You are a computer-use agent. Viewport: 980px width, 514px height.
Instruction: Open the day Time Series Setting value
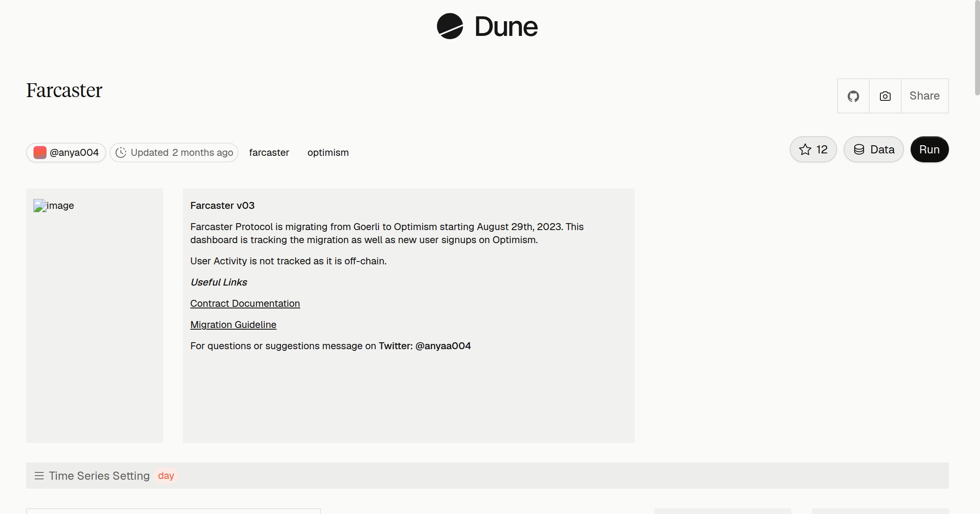[166, 476]
